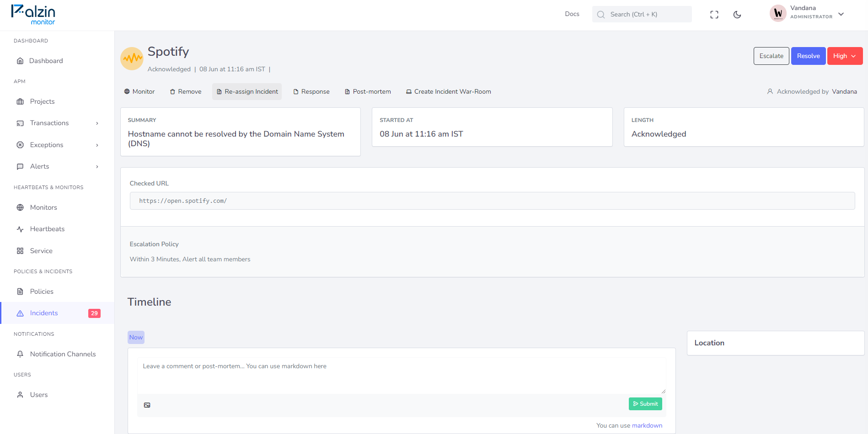The height and width of the screenshot is (434, 868).
Task: Click the Spotify monitor waveform icon
Action: coord(132,58)
